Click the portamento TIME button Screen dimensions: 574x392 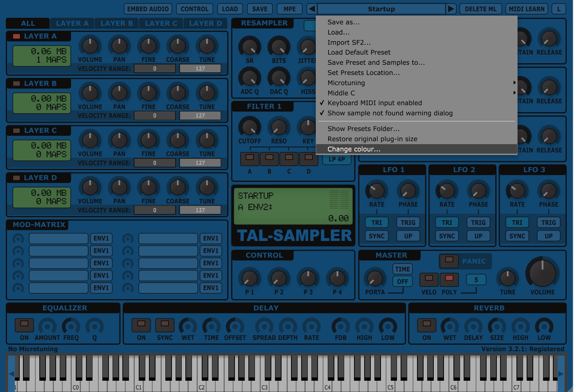(x=402, y=269)
